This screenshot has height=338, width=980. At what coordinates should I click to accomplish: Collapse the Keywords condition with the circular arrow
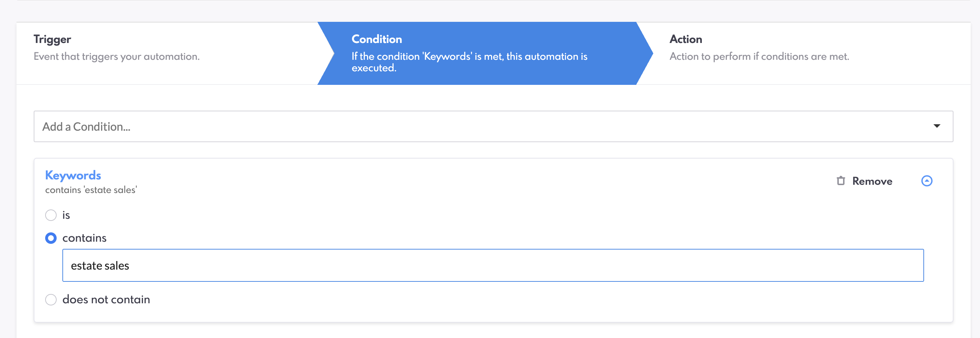tap(927, 181)
